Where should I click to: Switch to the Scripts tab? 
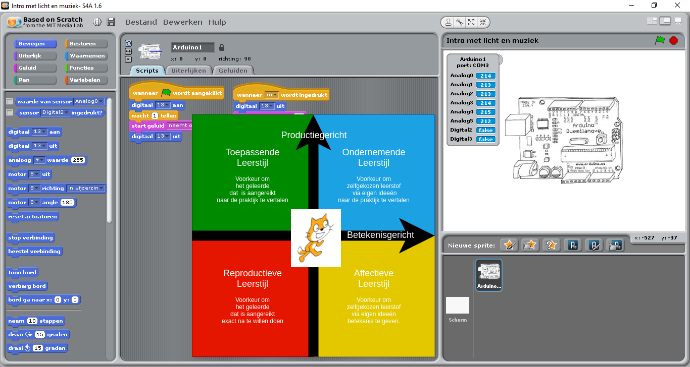click(147, 70)
